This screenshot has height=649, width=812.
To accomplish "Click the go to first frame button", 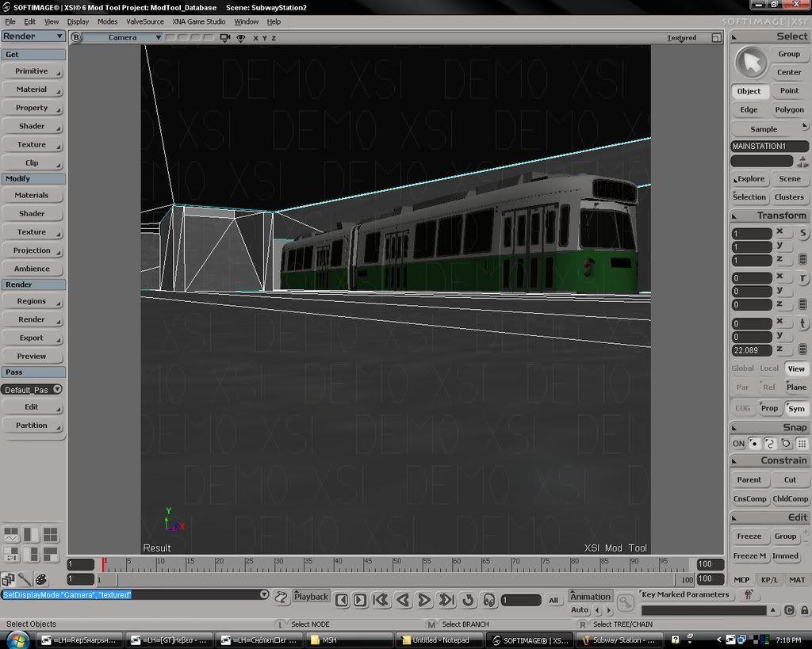I will [x=381, y=600].
